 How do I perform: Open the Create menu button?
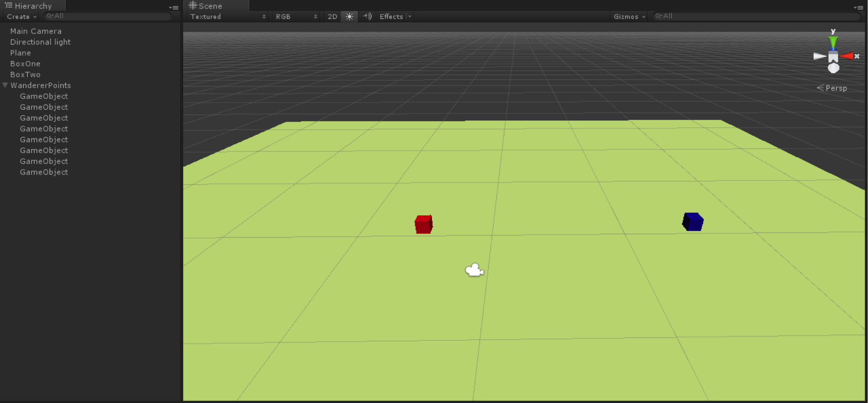click(21, 16)
